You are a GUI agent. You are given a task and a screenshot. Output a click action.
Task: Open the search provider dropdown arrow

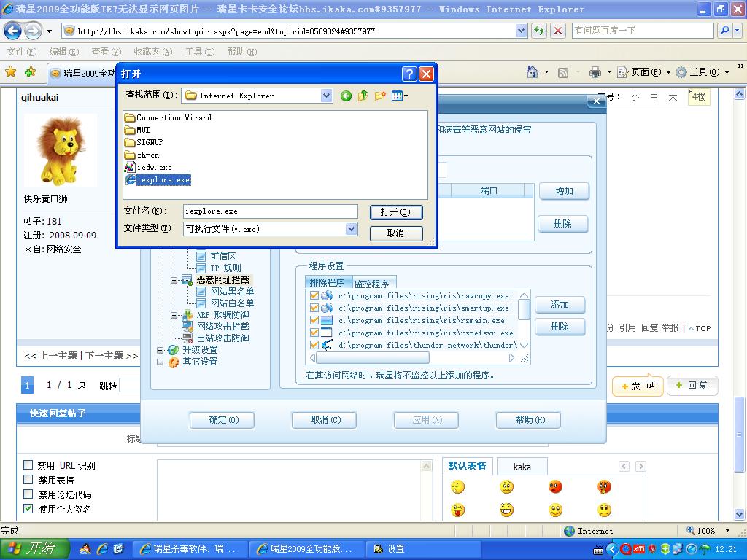pyautogui.click(x=738, y=31)
